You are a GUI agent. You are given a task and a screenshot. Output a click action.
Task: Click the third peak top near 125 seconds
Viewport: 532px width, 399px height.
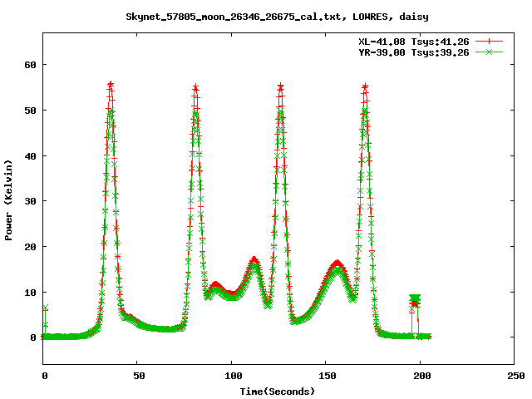click(x=280, y=87)
